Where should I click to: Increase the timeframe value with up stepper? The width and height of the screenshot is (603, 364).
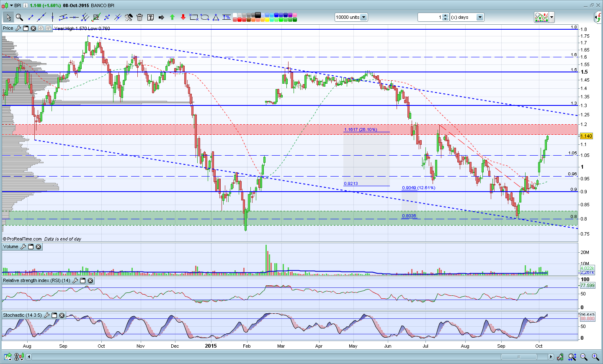click(445, 15)
